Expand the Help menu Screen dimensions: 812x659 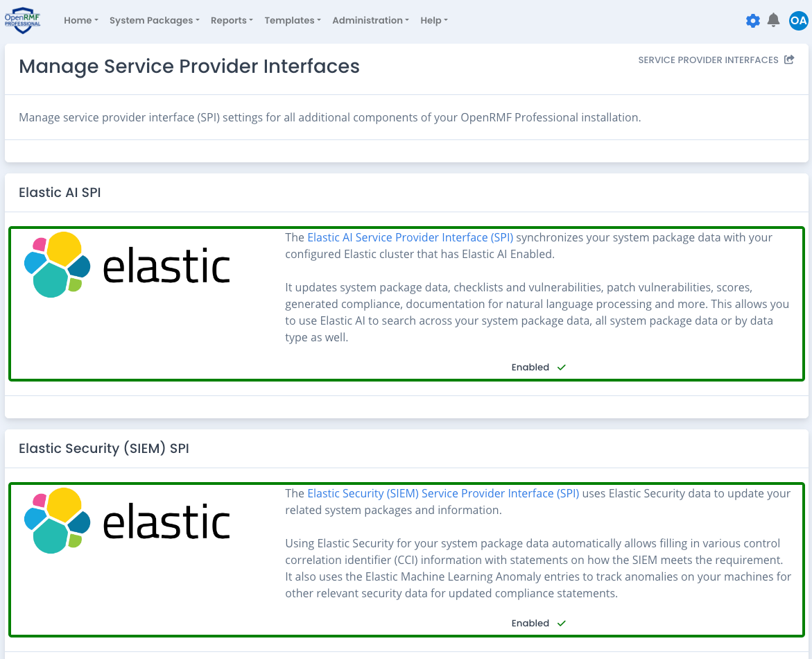[x=434, y=20]
